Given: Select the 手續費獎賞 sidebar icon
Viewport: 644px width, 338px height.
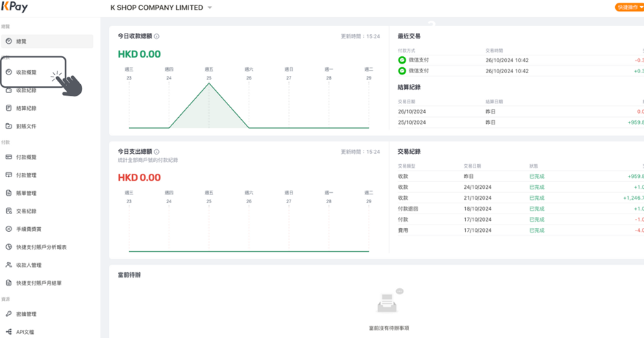Looking at the screenshot, I should [x=9, y=229].
